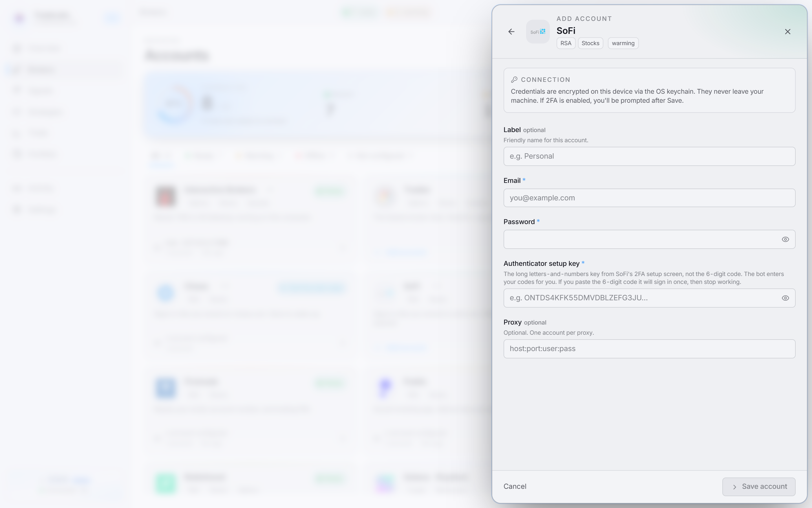812x508 pixels.
Task: Select the RSA tag
Action: click(566, 43)
